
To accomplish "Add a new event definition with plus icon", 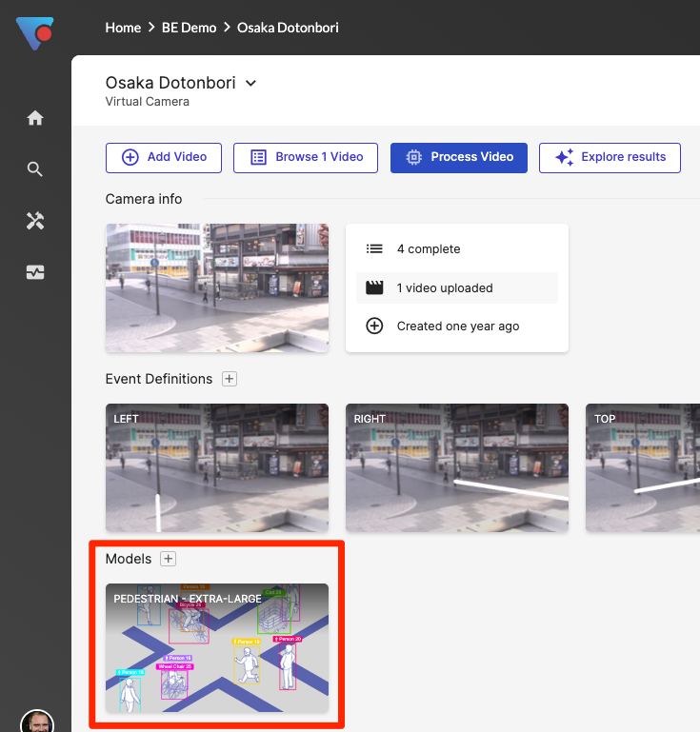I will click(x=229, y=379).
